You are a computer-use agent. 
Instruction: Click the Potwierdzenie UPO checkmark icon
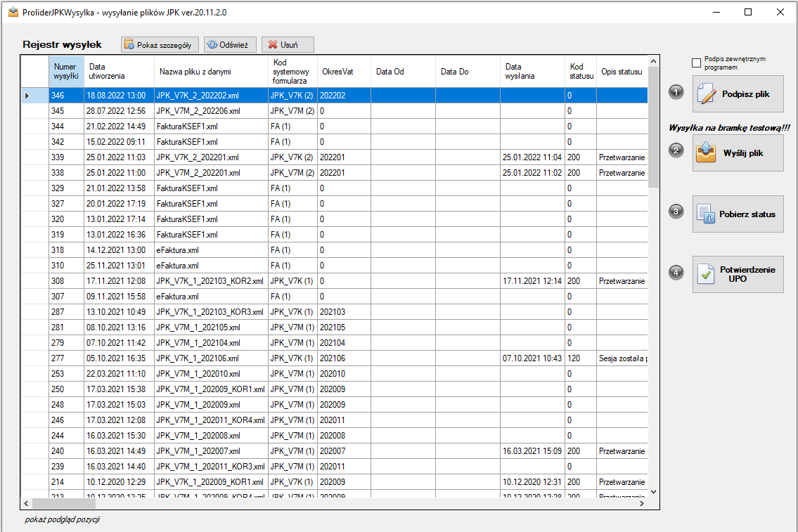(706, 274)
